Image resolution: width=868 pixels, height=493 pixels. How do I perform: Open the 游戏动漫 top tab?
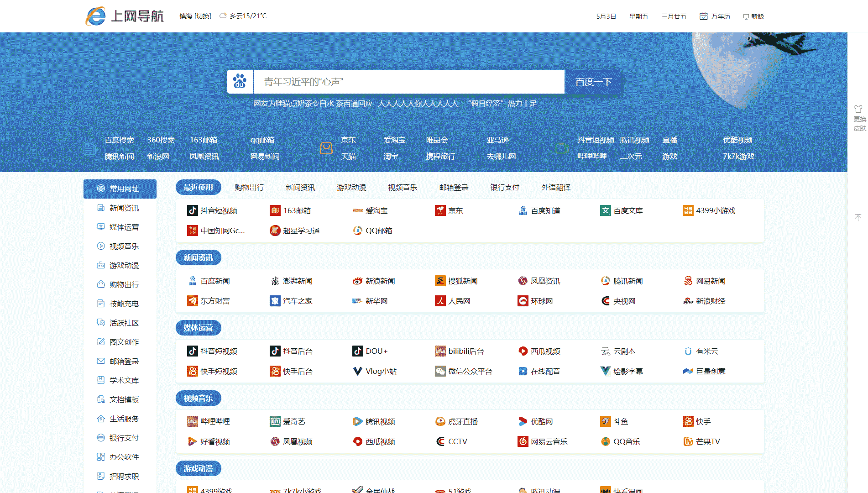tap(351, 187)
